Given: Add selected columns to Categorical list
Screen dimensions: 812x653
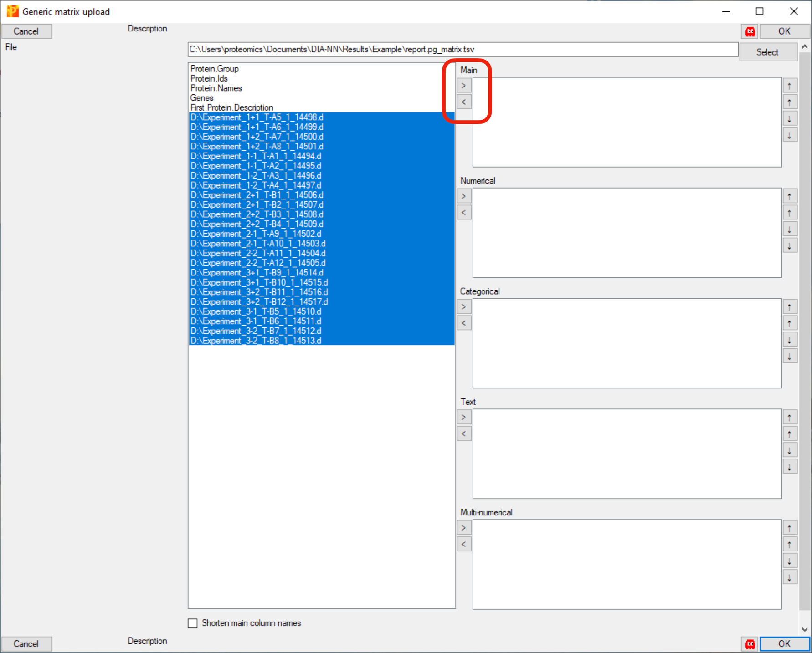Looking at the screenshot, I should (x=463, y=307).
